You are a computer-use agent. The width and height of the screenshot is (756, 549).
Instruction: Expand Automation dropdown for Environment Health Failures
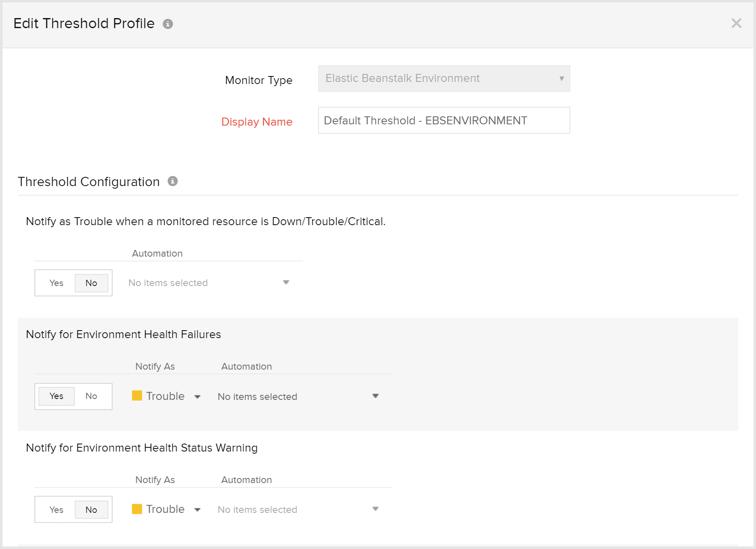[298, 396]
